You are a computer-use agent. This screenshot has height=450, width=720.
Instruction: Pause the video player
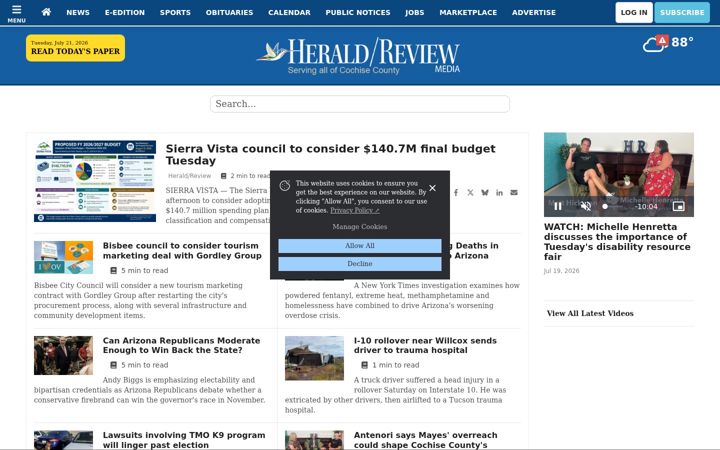[557, 206]
